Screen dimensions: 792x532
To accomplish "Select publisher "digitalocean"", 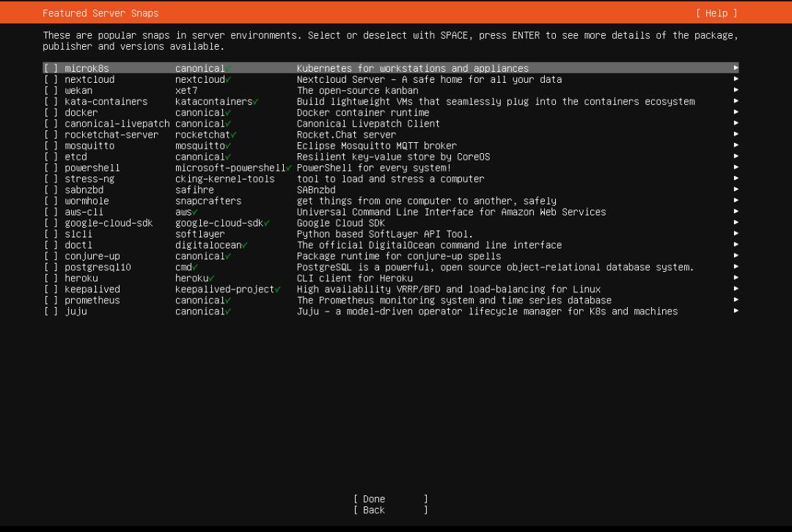I will click(x=208, y=245).
